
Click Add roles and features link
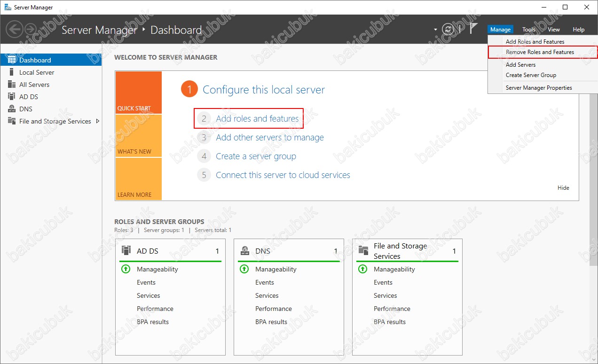point(257,119)
